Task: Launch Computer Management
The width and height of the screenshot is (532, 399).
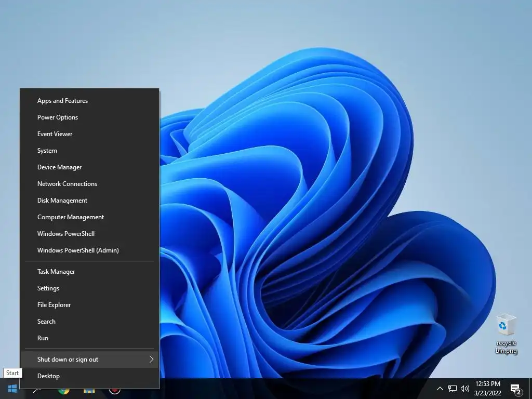Action: click(x=89, y=217)
